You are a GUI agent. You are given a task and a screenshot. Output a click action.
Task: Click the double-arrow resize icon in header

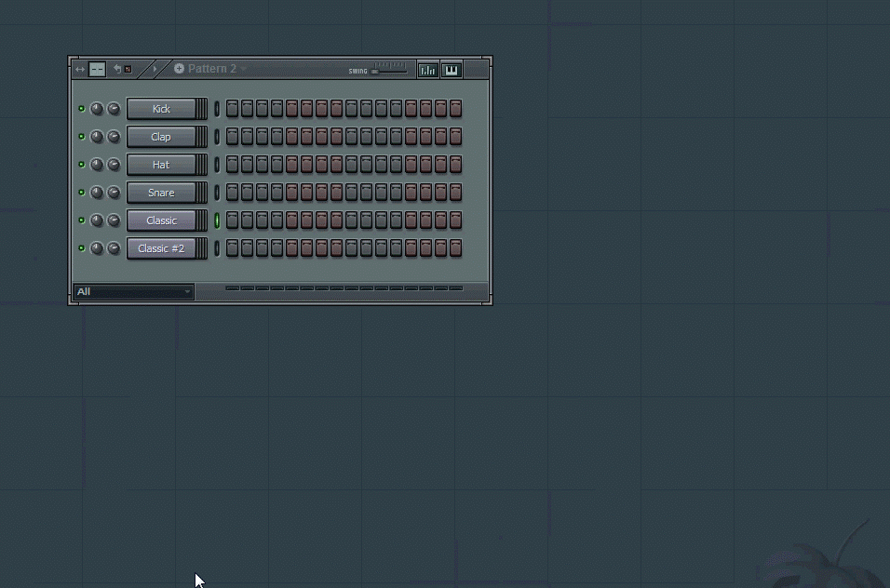pos(80,69)
